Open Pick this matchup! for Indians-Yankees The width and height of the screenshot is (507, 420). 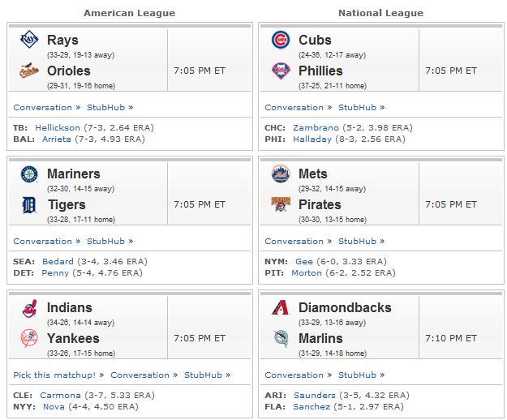[54, 375]
